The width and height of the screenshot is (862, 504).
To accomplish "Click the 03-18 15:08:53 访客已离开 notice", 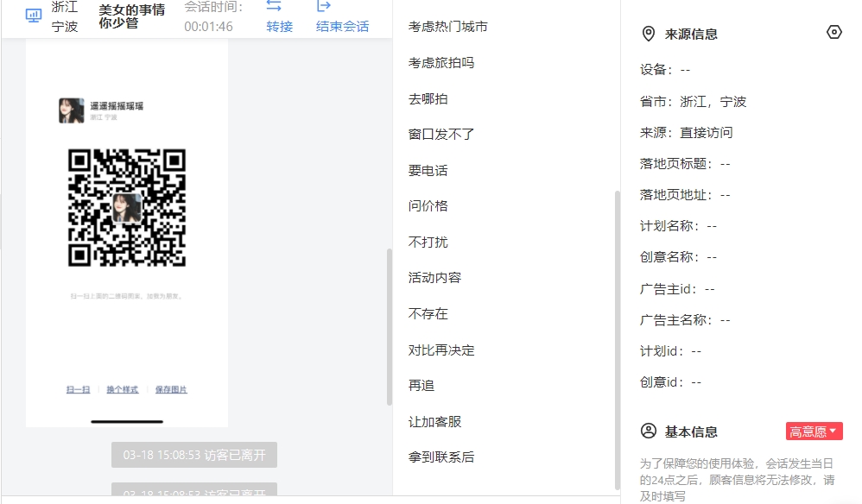I will (194, 455).
